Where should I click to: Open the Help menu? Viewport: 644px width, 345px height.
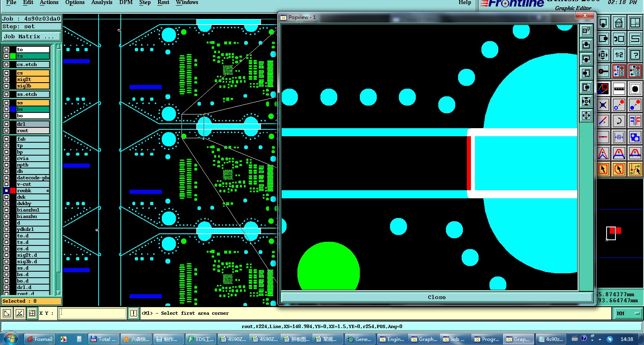465,2
